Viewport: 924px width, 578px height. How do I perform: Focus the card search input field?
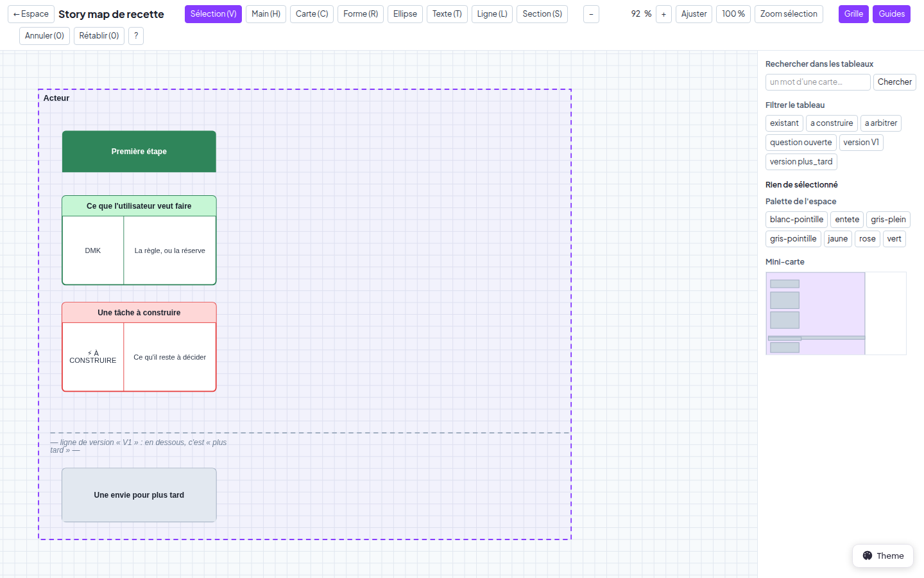[x=817, y=82]
